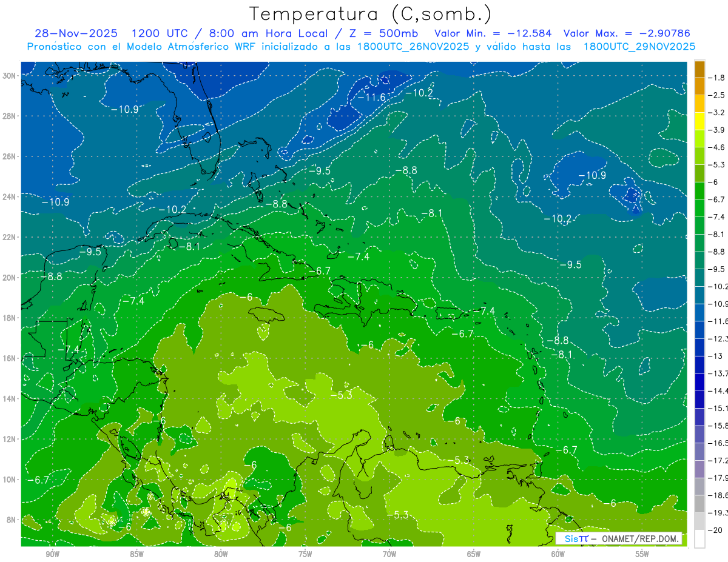Screen dimensions: 728x562
Task: Click the valid-until time "1800UTC_29NOV2025"
Action: click(639, 47)
